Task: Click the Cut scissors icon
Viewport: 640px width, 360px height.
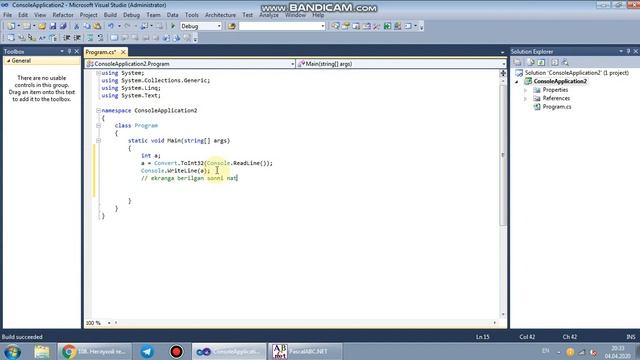Action: [76, 26]
